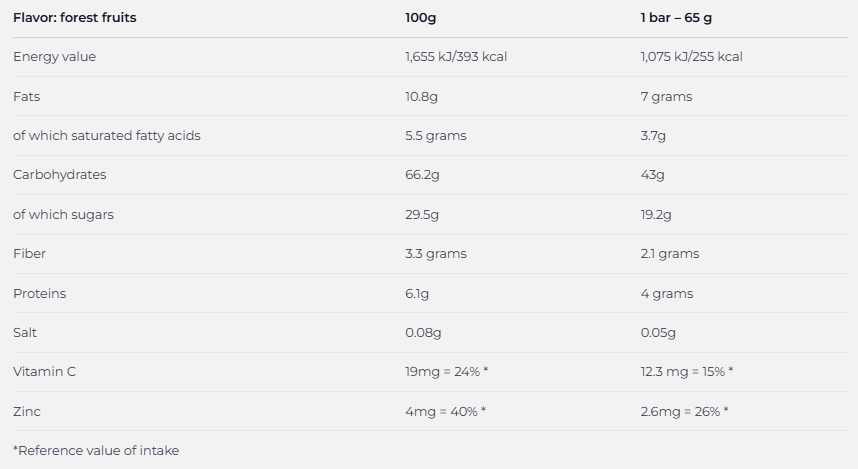Select the "19mg = 24% *" vitamin C cell

pos(446,372)
